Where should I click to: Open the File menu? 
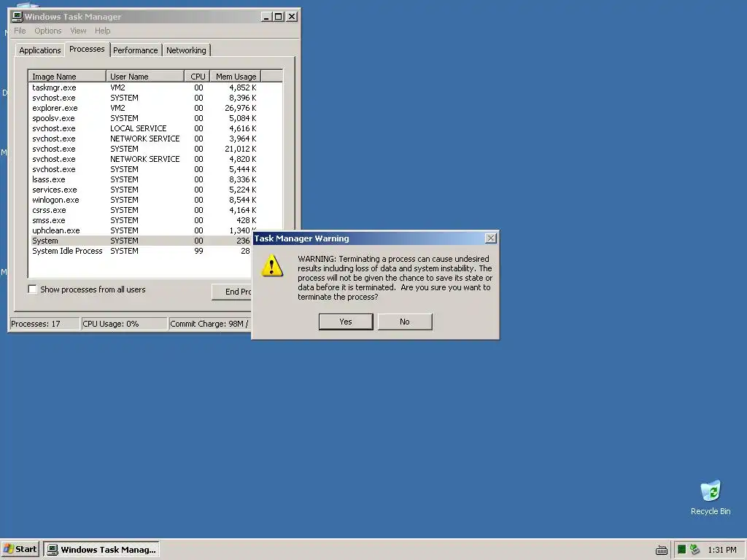click(x=20, y=31)
